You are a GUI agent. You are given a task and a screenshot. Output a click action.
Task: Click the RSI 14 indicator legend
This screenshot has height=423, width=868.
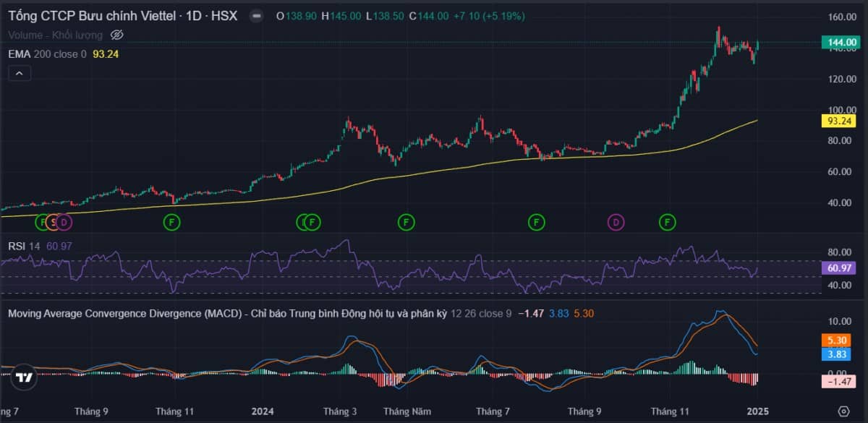pyautogui.click(x=24, y=247)
